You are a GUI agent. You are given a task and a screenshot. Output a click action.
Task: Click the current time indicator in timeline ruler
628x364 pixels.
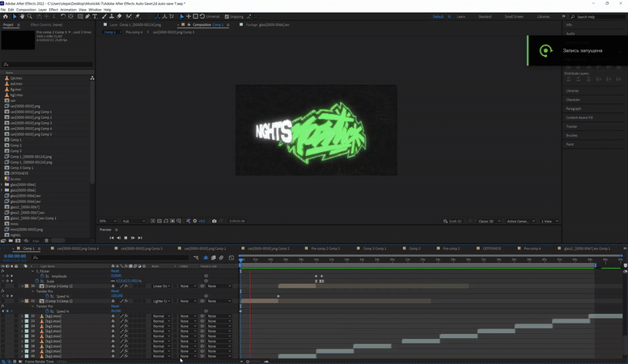(x=240, y=260)
